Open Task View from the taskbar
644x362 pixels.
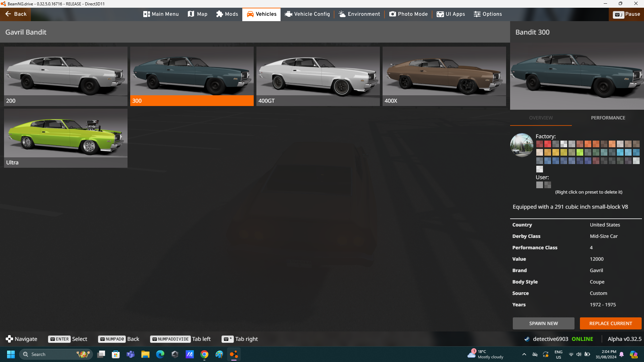(101, 354)
